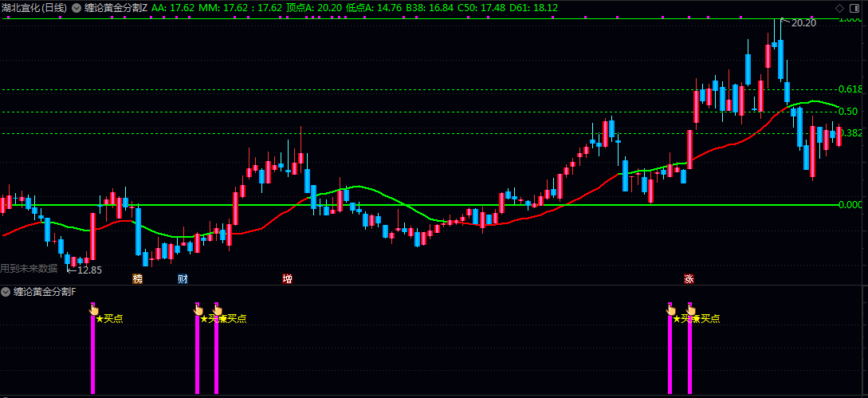Viewport: 868px width, 398px height.
Task: Click the 低点A: 14.76 value
Action: [374, 8]
